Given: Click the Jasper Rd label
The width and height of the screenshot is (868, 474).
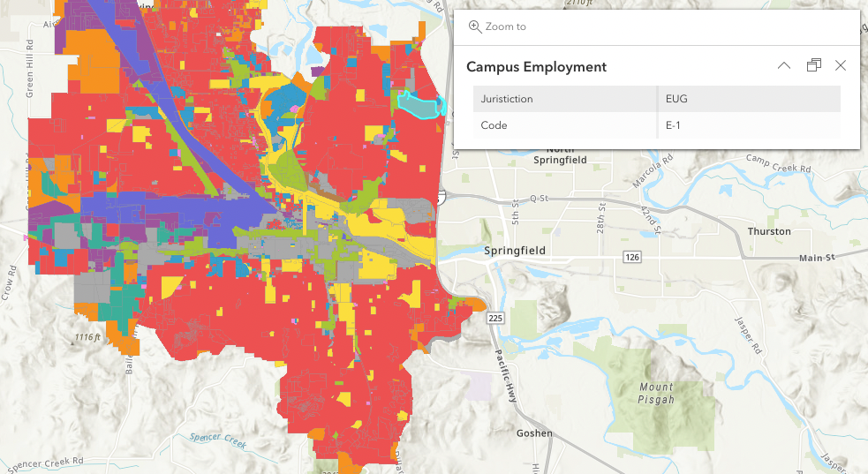Looking at the screenshot, I should click(748, 335).
